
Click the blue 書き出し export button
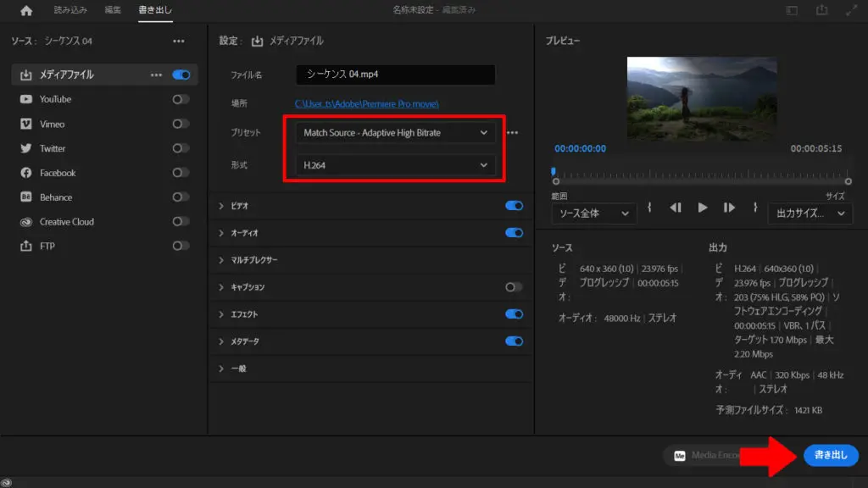tap(831, 455)
